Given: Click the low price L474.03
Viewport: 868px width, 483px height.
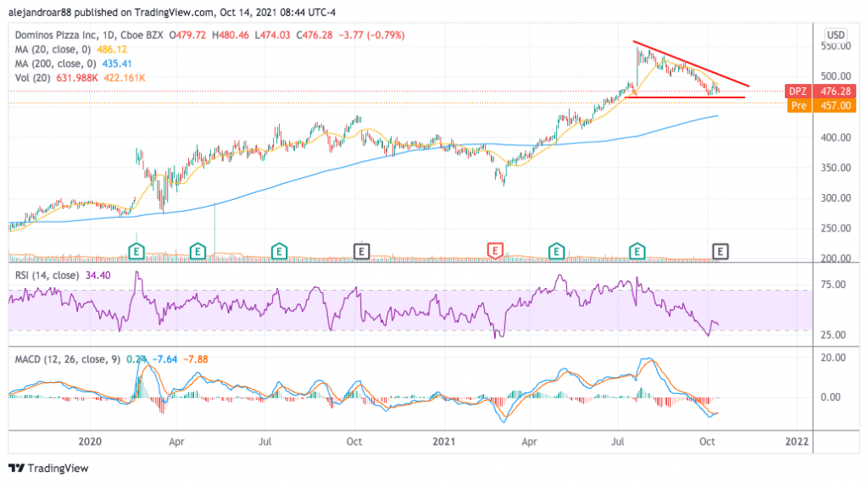Looking at the screenshot, I should [272, 35].
